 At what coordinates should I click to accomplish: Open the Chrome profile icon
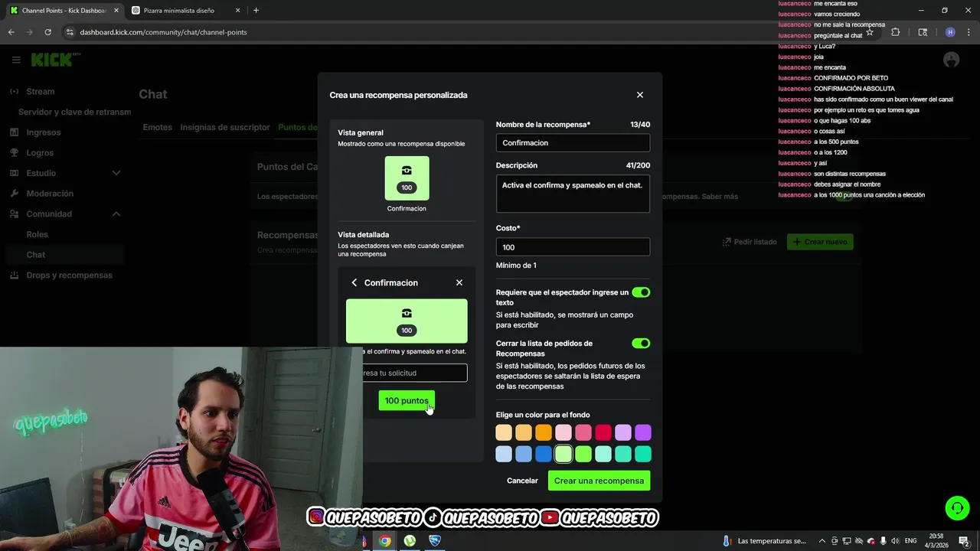point(950,32)
